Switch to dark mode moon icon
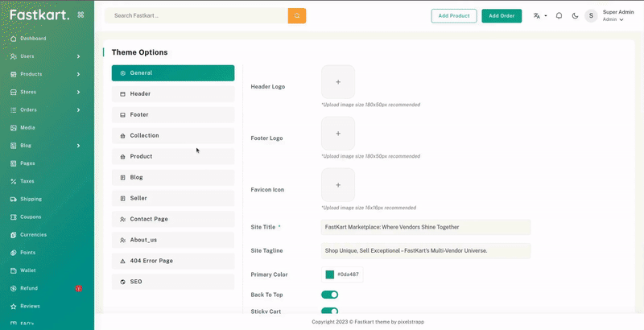Screen dimensions: 644x330 tap(575, 15)
